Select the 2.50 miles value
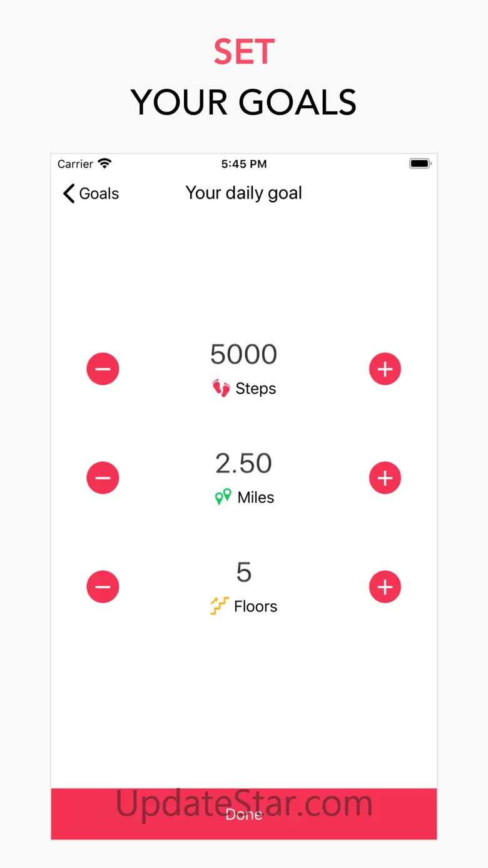 point(243,464)
